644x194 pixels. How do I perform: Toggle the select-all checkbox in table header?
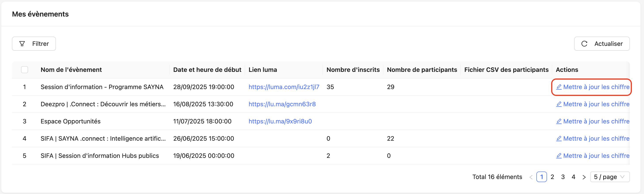pyautogui.click(x=25, y=70)
